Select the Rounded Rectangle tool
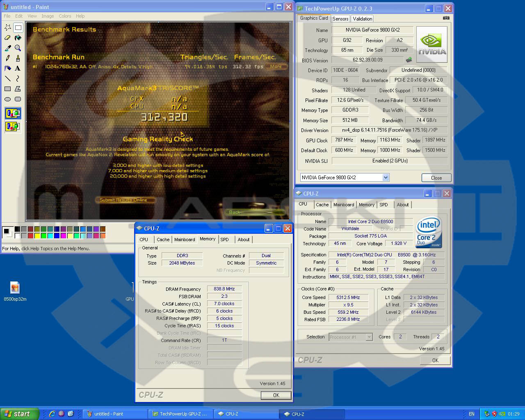 click(x=18, y=99)
